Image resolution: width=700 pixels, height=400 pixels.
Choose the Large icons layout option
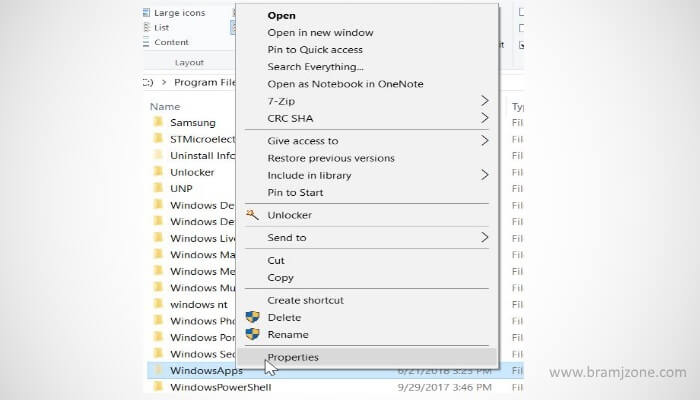tap(174, 13)
